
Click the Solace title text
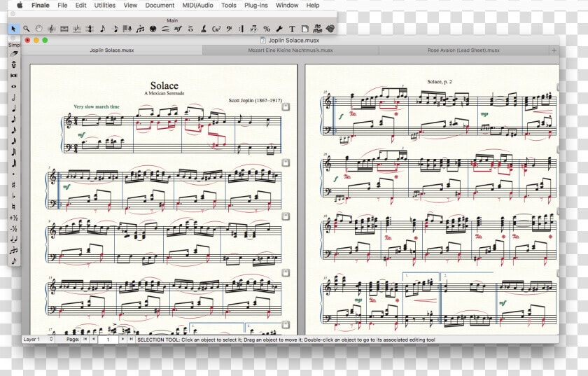tap(164, 85)
